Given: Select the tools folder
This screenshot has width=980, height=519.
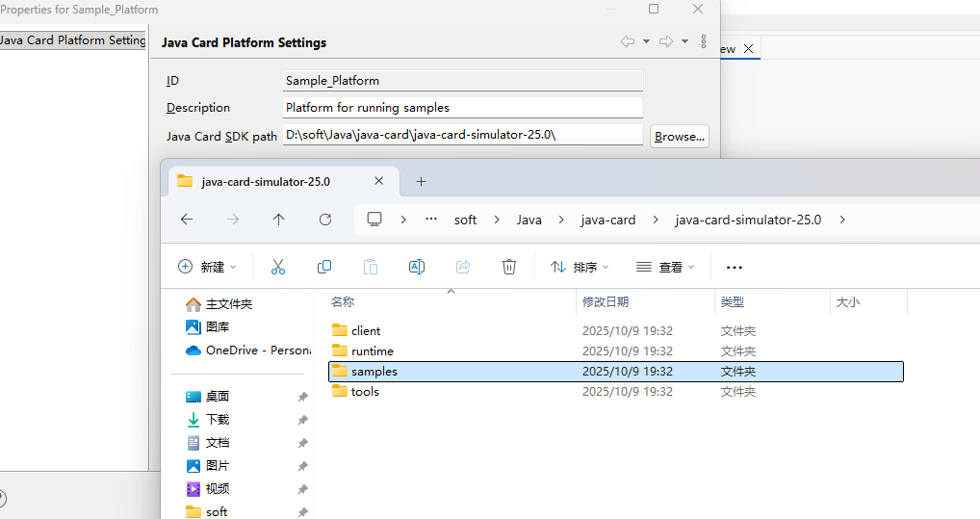Looking at the screenshot, I should [365, 391].
